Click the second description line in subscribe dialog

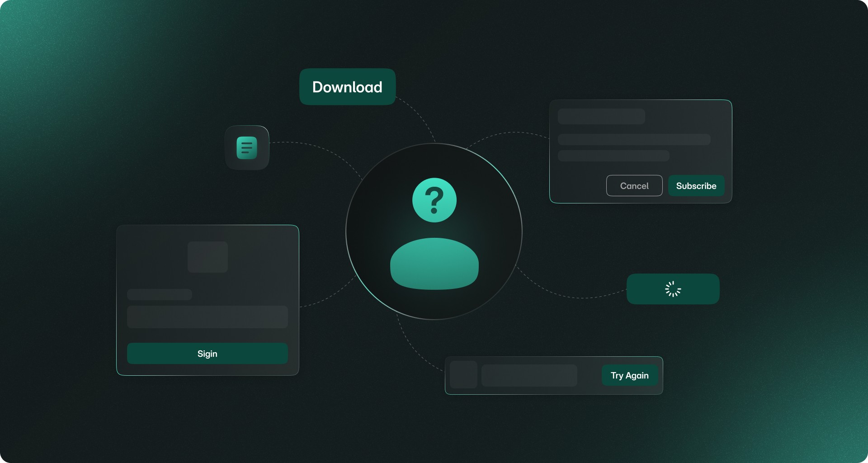pyautogui.click(x=613, y=156)
